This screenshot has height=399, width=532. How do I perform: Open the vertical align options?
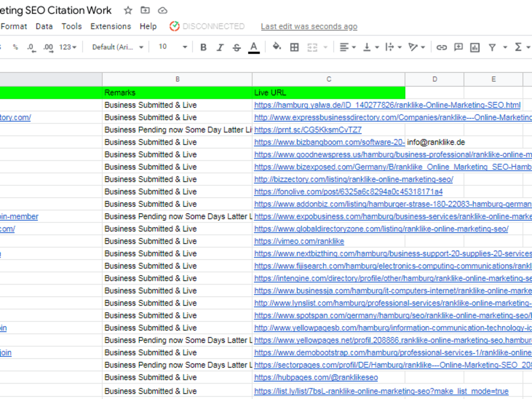pos(370,47)
